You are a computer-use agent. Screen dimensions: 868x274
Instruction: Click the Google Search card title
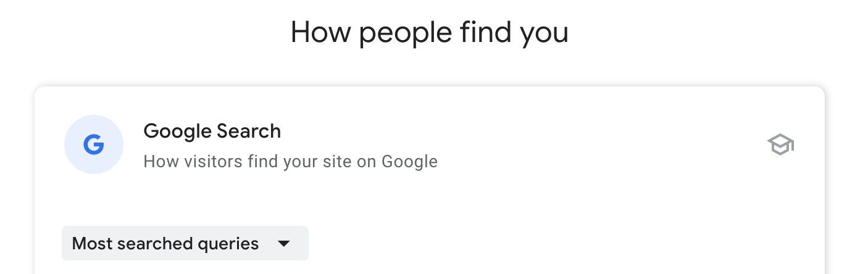coord(212,131)
